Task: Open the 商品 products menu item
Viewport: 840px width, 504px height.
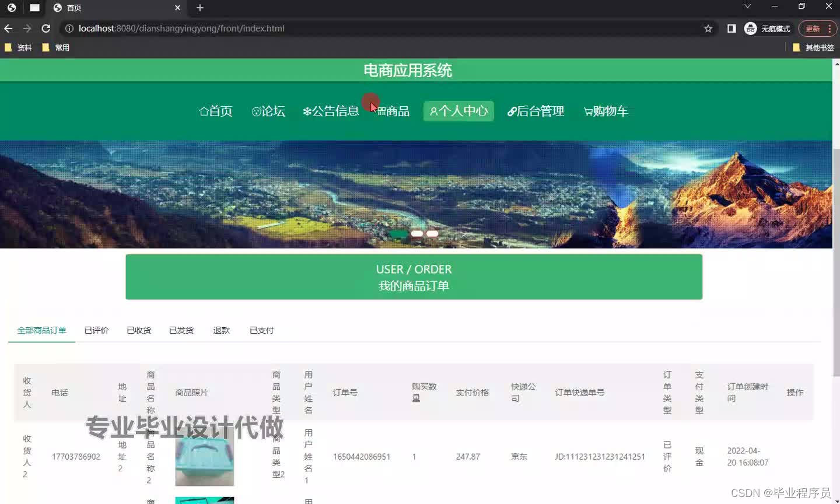Action: [393, 111]
